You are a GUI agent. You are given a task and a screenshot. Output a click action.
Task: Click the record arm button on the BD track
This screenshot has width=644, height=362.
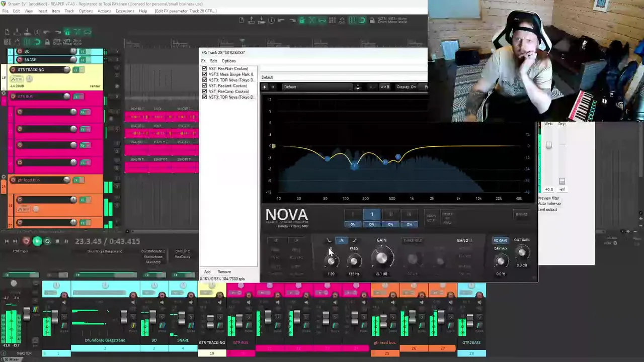[x=20, y=51]
